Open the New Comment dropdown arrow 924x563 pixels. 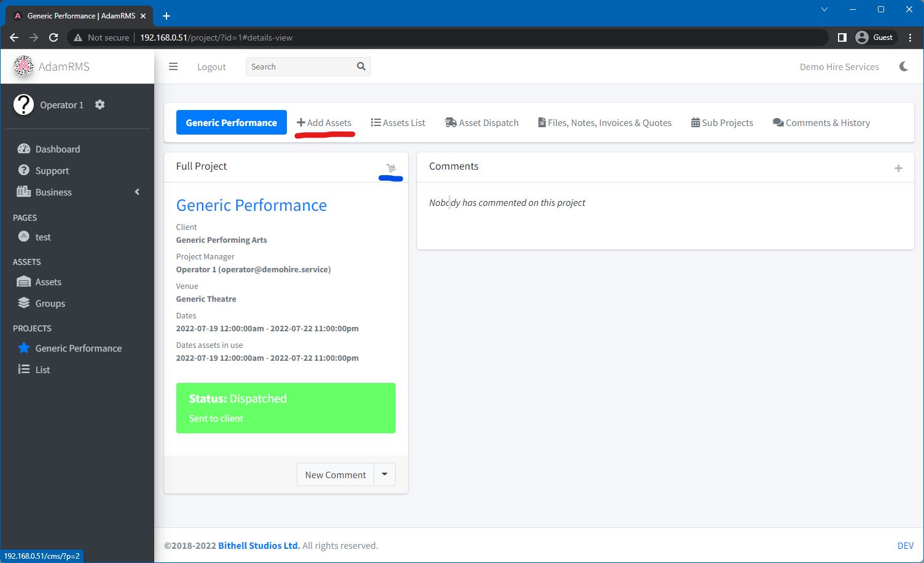[x=385, y=474]
